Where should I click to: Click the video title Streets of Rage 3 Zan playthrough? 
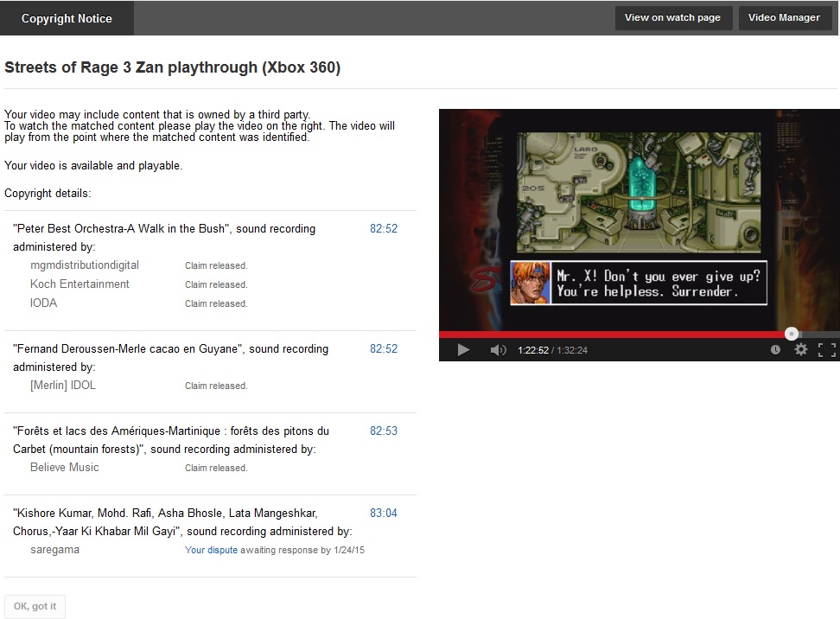(x=173, y=67)
